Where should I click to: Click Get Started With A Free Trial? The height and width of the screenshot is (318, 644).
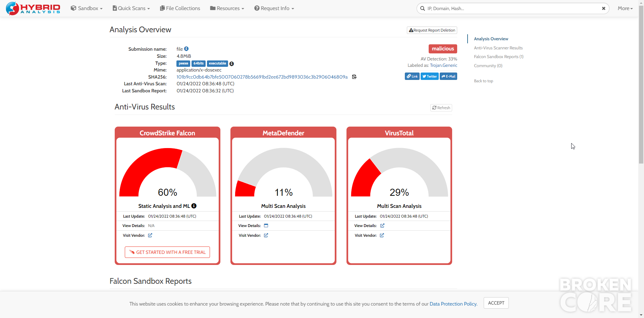pos(167,252)
